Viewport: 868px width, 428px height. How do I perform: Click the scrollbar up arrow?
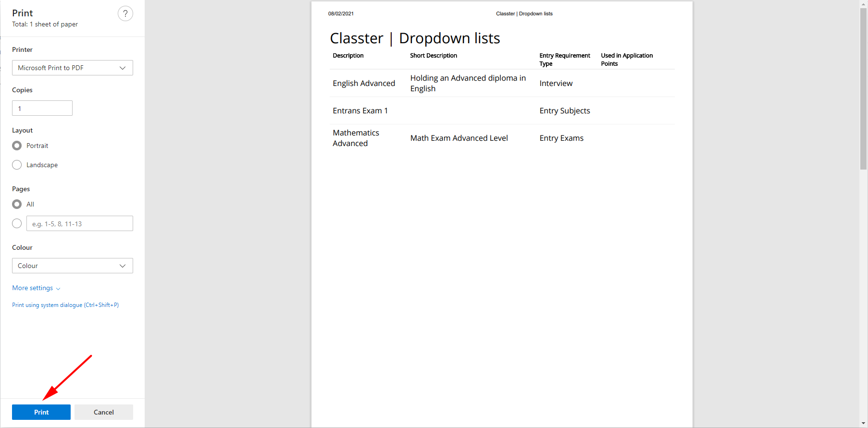click(x=864, y=4)
